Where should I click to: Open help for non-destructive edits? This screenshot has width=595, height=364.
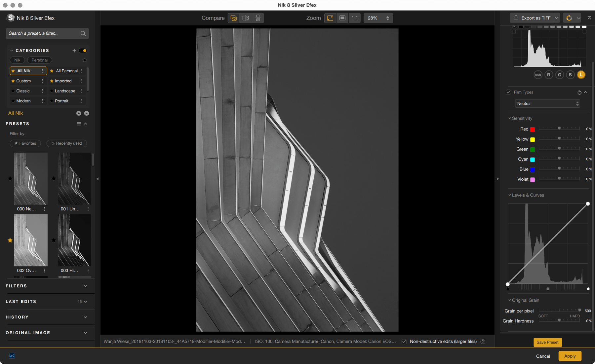(483, 342)
